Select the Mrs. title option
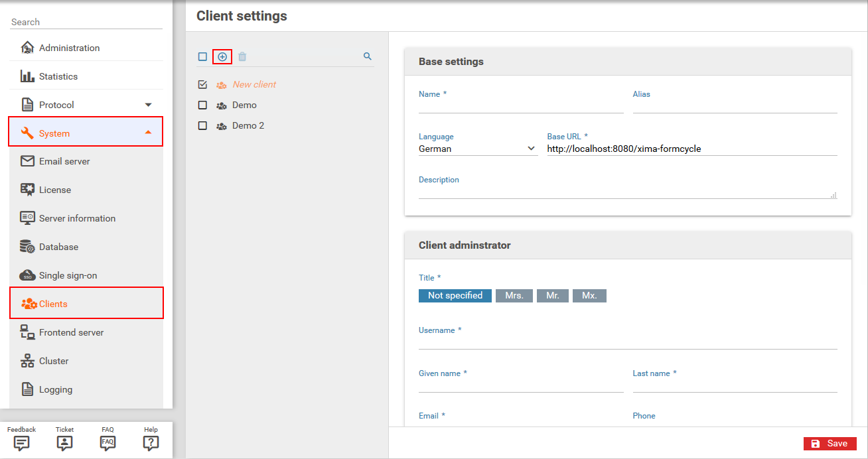The height and width of the screenshot is (459, 868). point(514,296)
